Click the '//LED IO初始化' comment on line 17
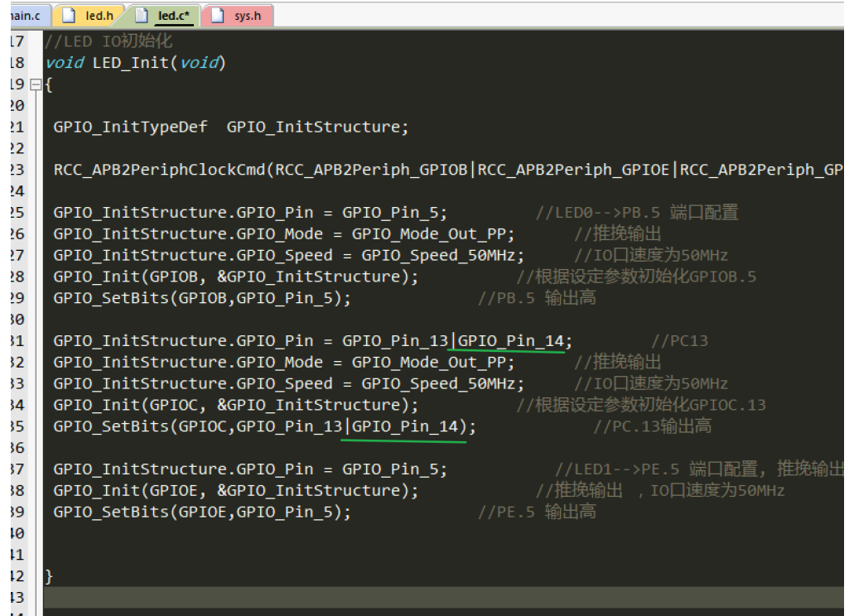This screenshot has width=854, height=616. coord(109,41)
